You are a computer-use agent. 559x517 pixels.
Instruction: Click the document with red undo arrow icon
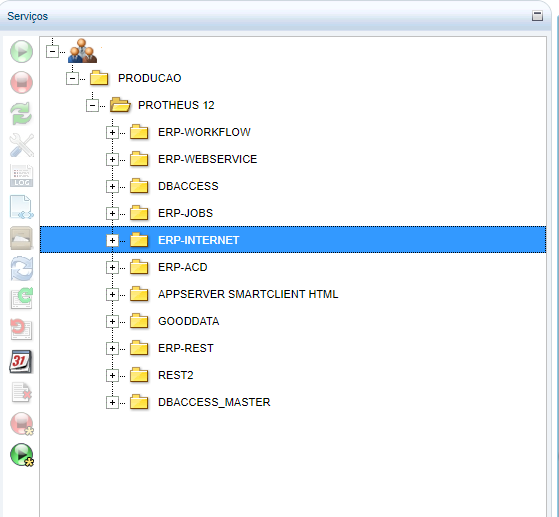[21, 330]
